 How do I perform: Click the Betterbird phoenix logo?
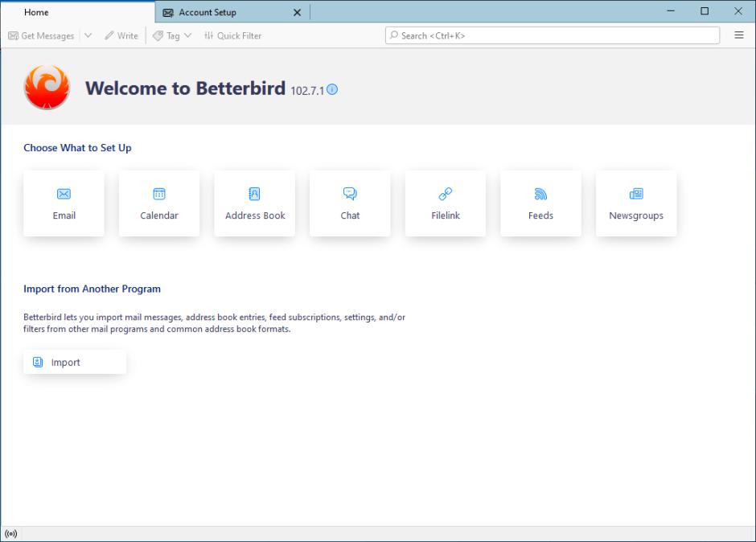tap(47, 87)
